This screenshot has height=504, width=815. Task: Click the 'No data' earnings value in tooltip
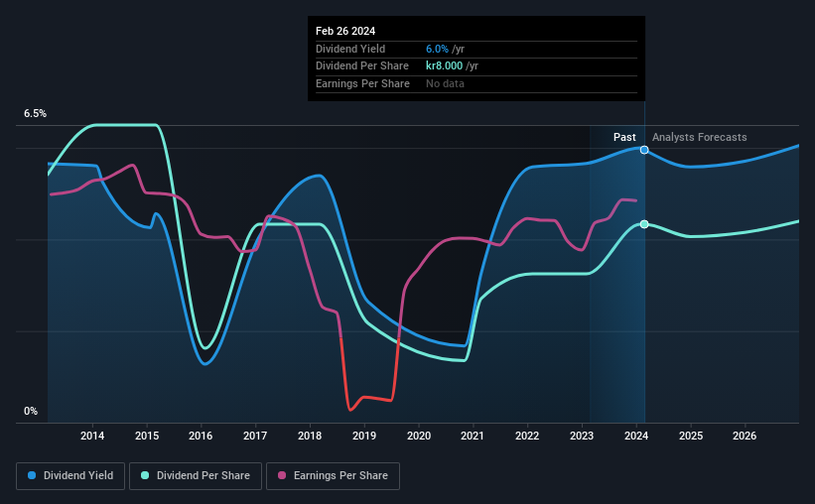click(445, 83)
